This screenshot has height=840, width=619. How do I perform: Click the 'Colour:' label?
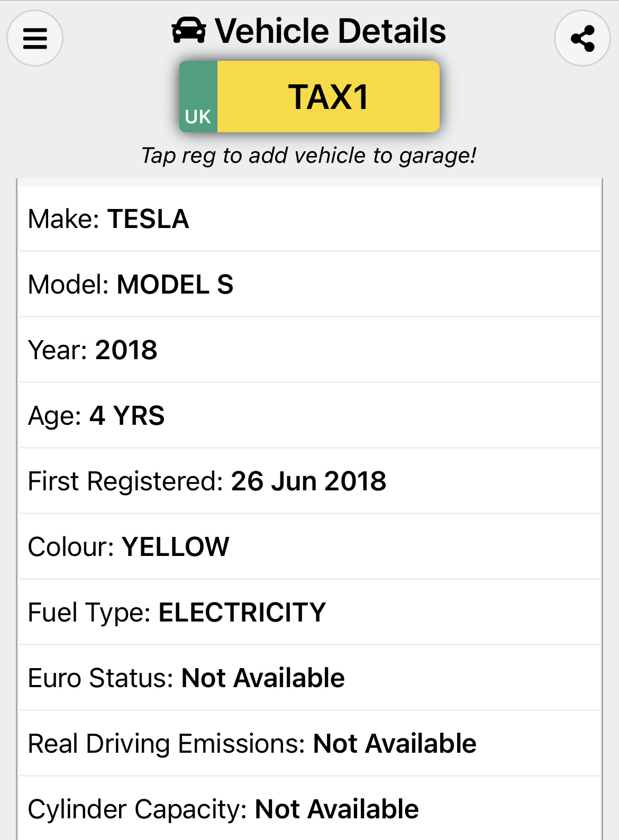coord(71,547)
